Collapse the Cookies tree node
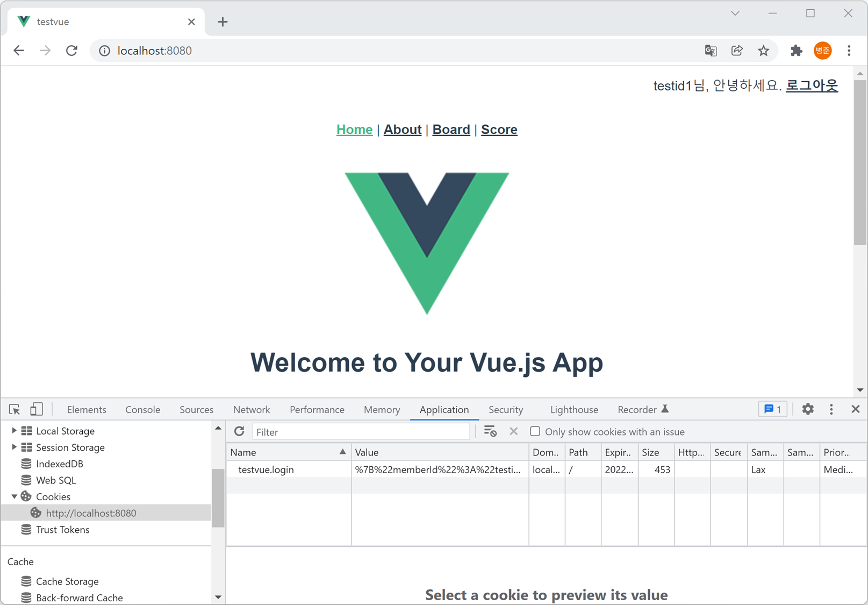The image size is (868, 605). (14, 496)
